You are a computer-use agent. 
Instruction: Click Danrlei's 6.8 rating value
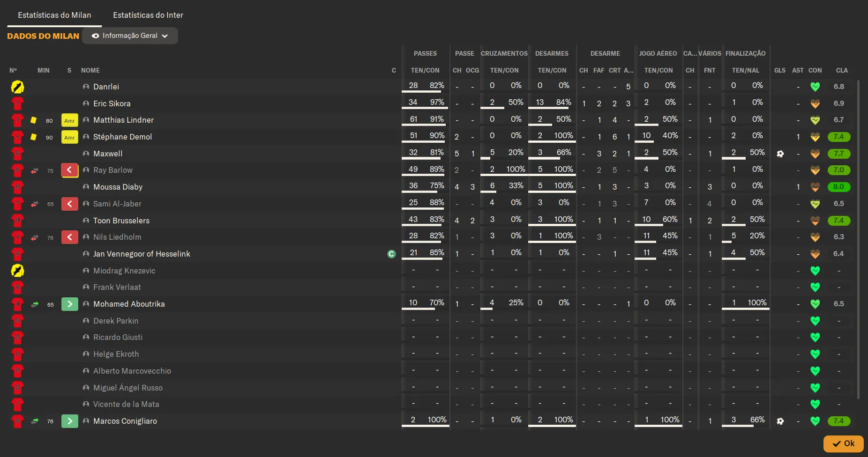[x=839, y=87]
